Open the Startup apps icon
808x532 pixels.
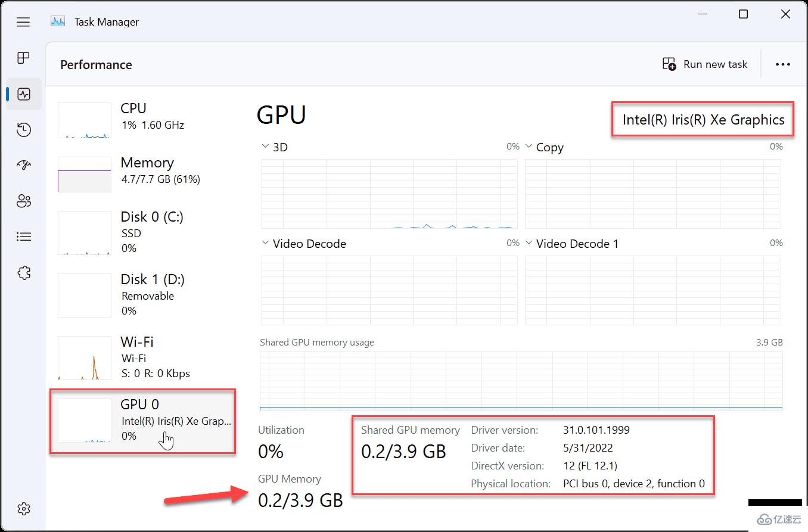point(24,166)
